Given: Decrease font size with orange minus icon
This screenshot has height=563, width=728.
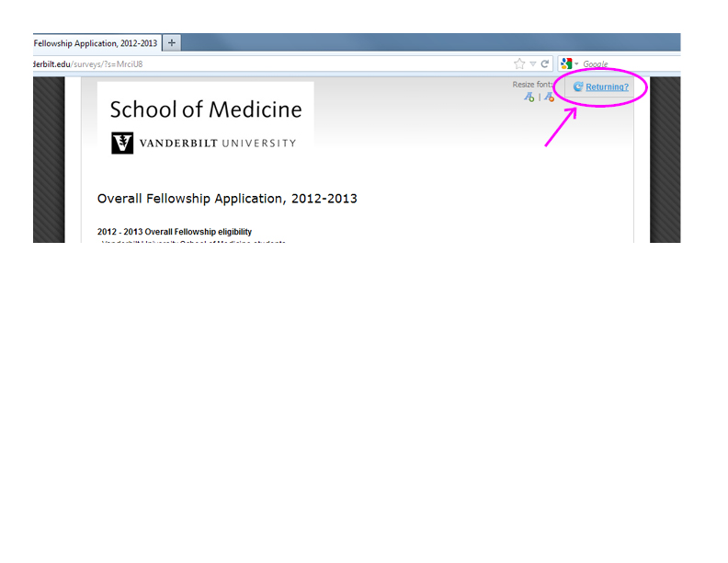Looking at the screenshot, I should coord(550,97).
